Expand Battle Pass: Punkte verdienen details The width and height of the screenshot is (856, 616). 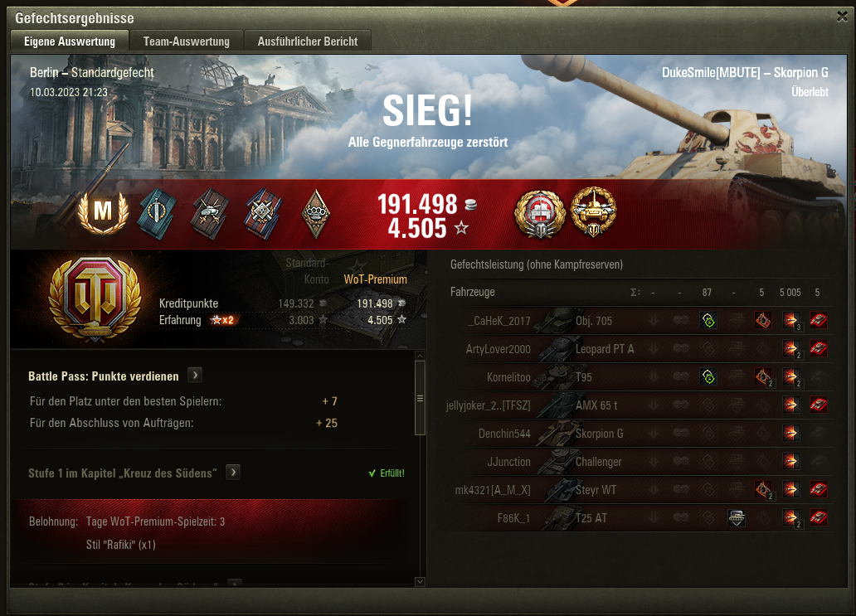[195, 376]
